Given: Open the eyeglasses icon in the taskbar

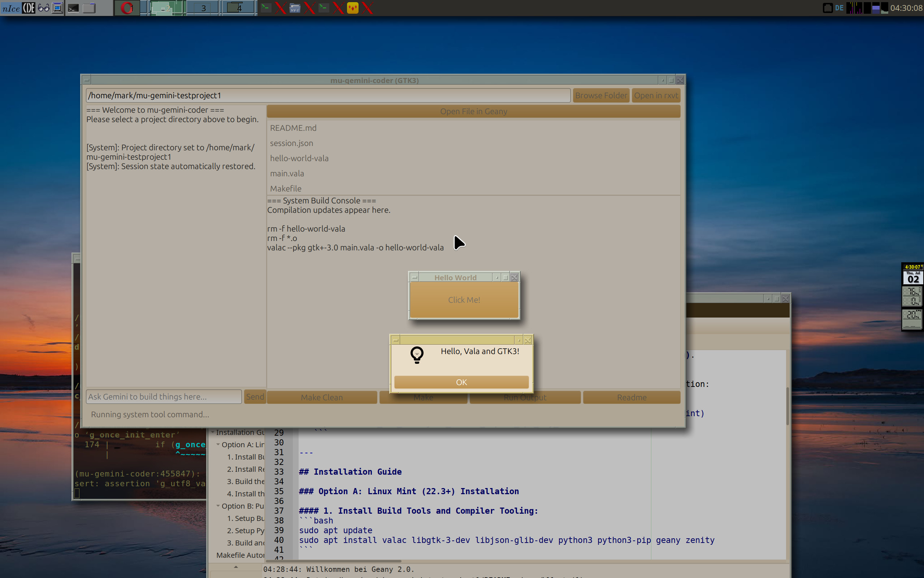Looking at the screenshot, I should pos(44,8).
